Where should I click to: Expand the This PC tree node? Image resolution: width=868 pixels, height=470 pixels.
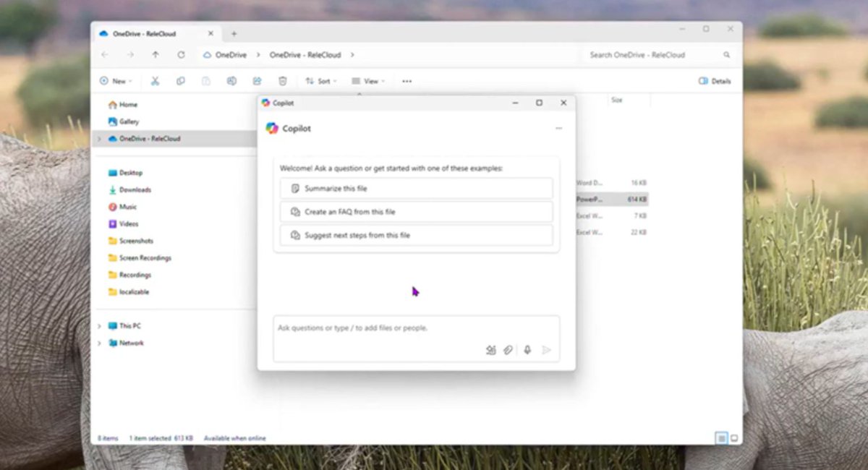(99, 326)
